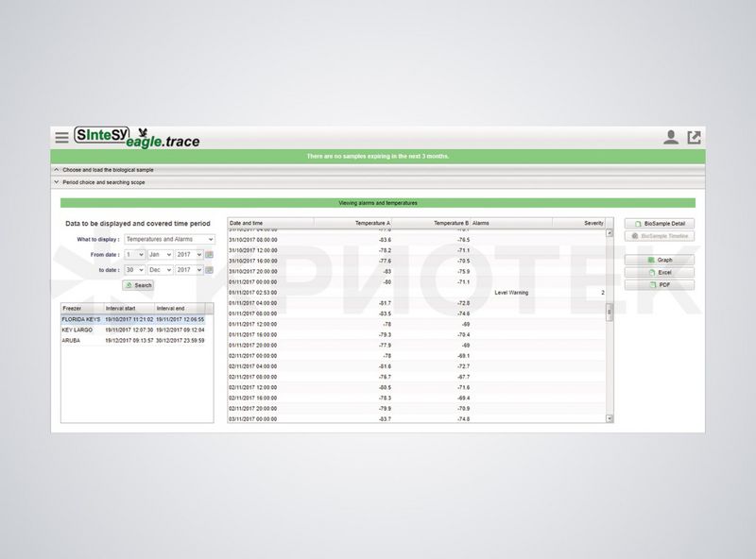Open the From date year dropdown
Image resolution: width=756 pixels, height=559 pixels.
pyautogui.click(x=190, y=254)
